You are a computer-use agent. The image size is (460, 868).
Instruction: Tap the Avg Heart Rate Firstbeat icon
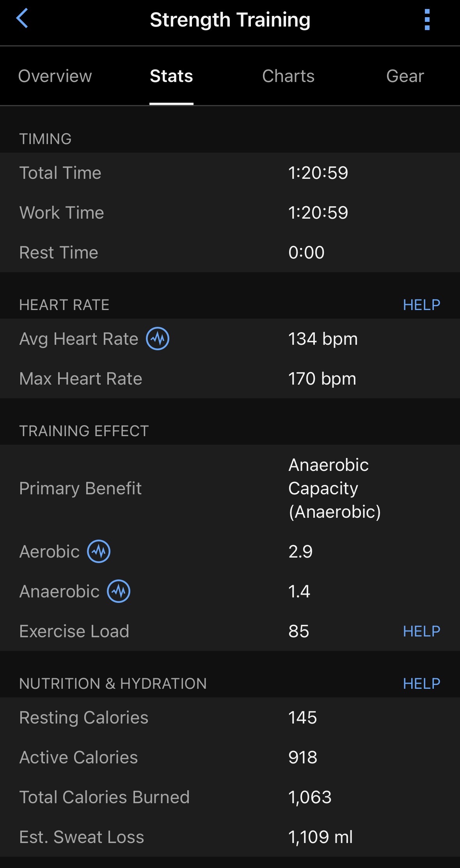[x=158, y=339]
